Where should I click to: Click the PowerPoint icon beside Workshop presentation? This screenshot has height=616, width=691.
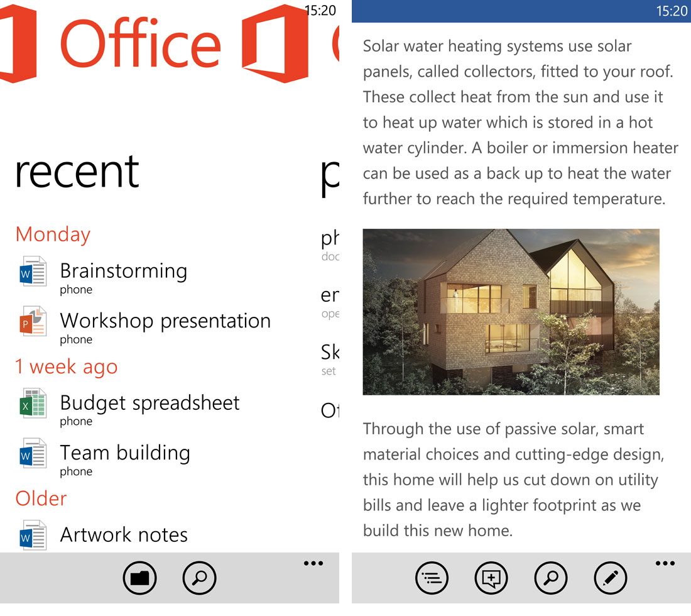point(33,321)
